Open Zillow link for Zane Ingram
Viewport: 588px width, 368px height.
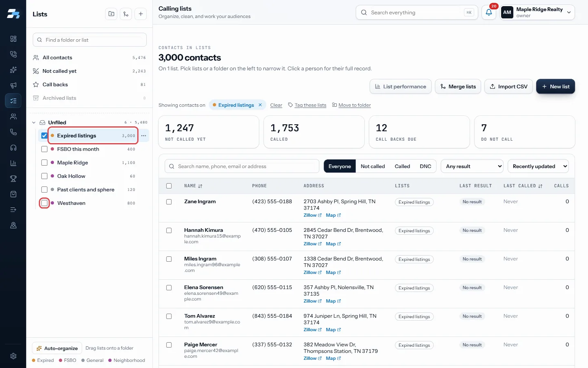(312, 215)
